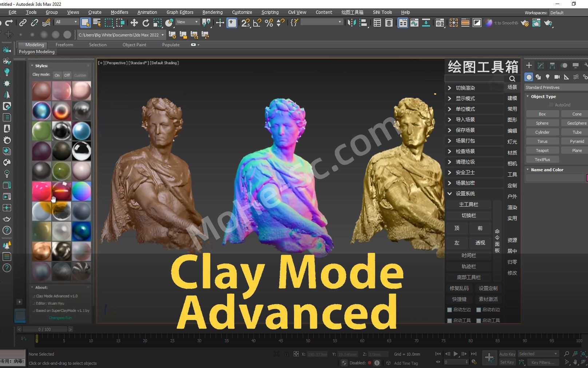
Task: Select the Lights category bulb icon
Action: [547, 77]
